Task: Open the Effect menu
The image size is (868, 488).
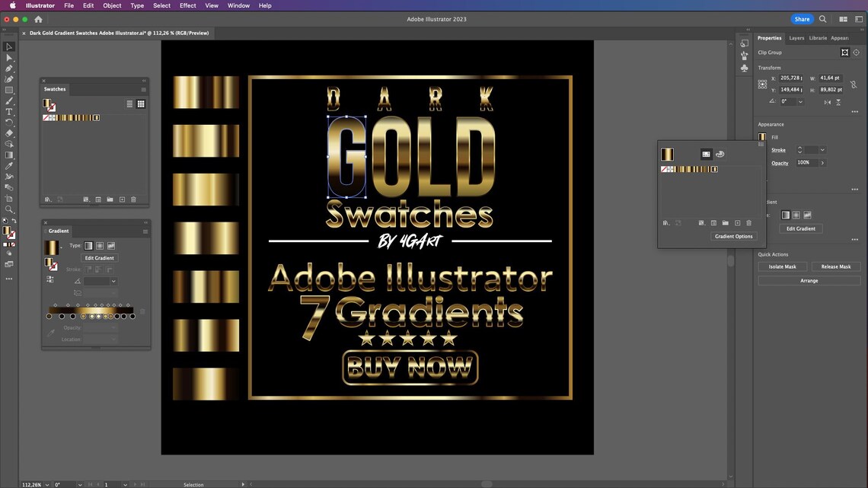Action: 187,5
